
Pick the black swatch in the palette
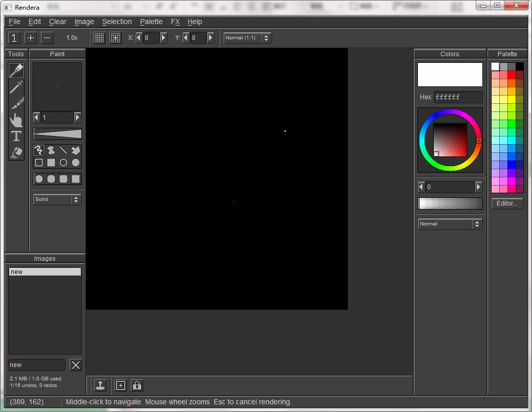[520, 66]
